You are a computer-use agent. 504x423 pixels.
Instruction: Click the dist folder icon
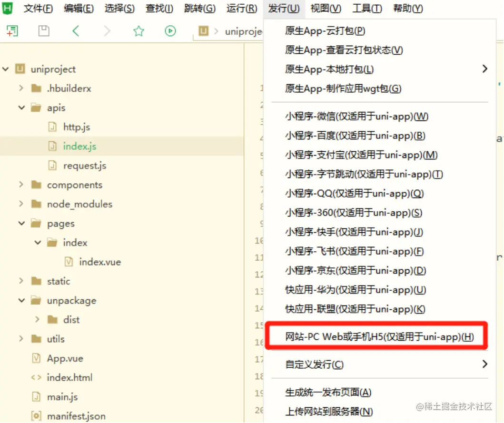[x=52, y=319]
